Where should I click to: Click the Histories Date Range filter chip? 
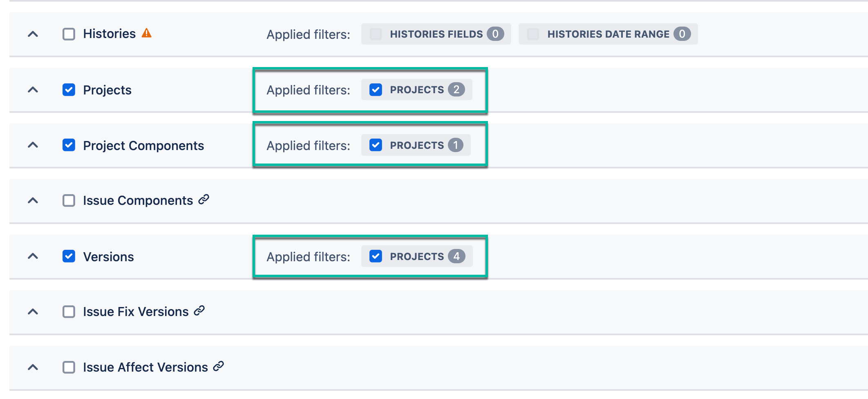pos(608,34)
